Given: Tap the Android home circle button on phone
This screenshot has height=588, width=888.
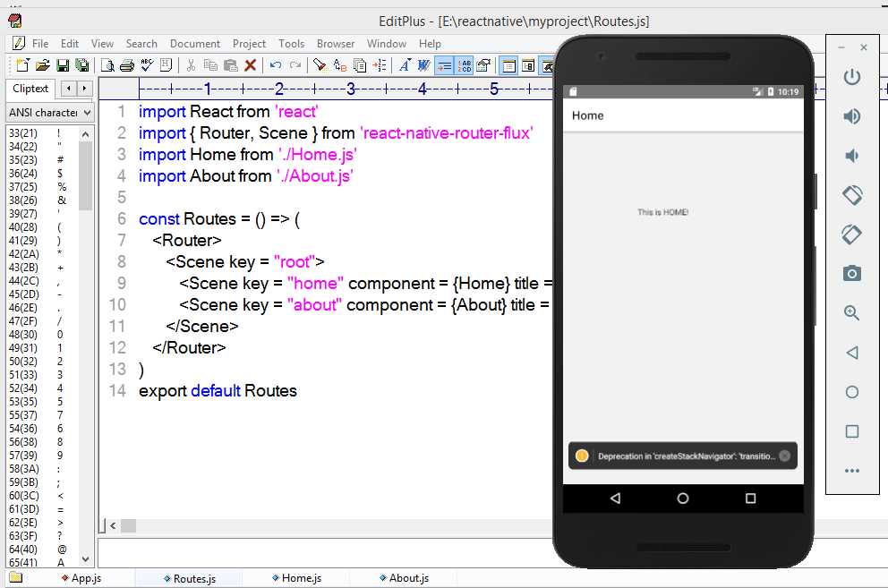Looking at the screenshot, I should (x=683, y=499).
